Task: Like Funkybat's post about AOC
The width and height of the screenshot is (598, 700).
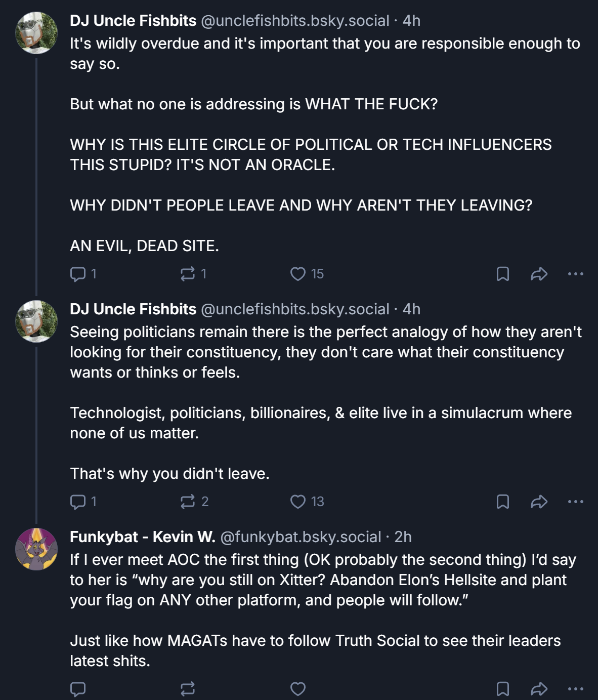Action: 298,689
